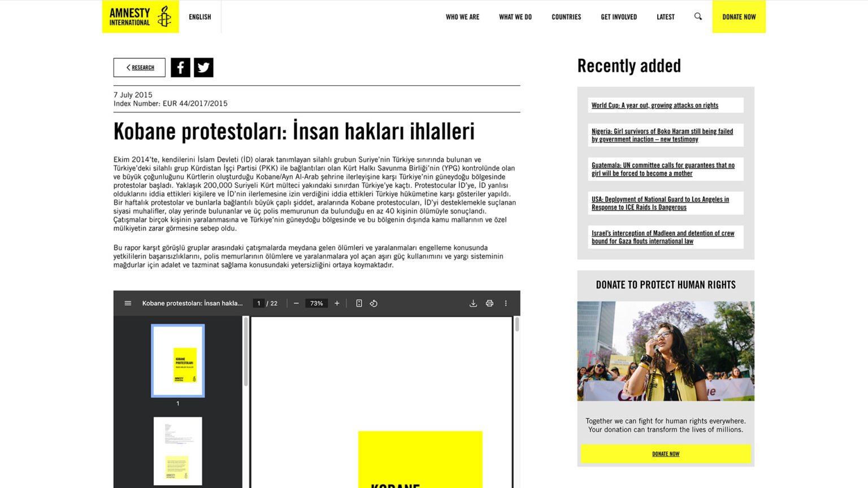Open Who We Are menu
This screenshot has height=488, width=868.
[462, 17]
